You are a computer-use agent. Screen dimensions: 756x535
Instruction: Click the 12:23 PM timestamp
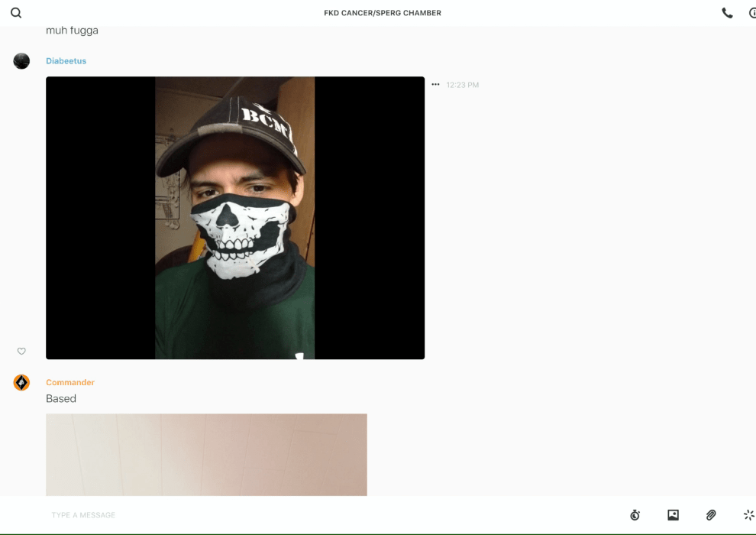463,85
